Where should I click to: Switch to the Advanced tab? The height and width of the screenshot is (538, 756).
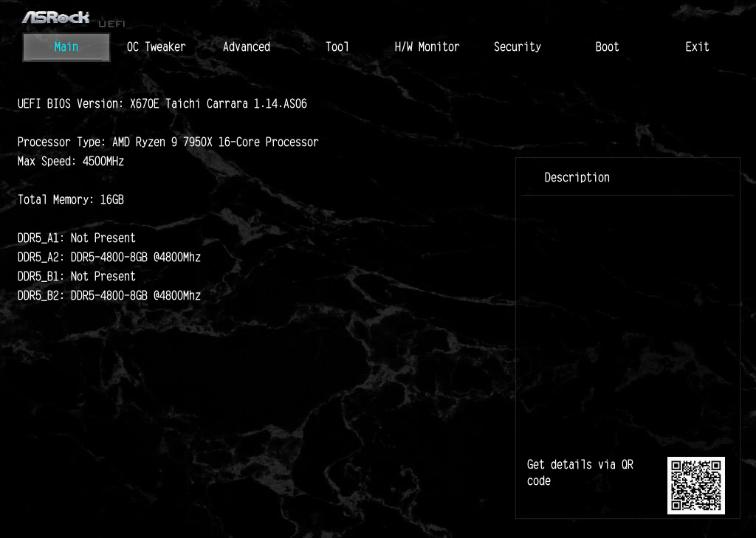tap(247, 46)
